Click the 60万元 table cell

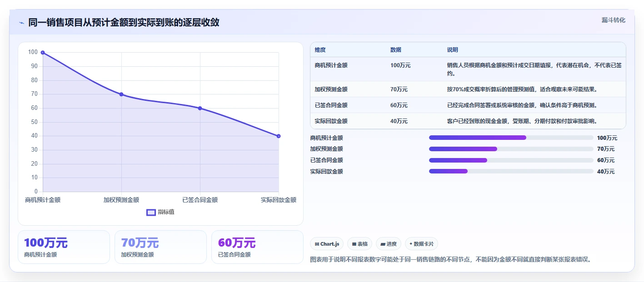point(399,105)
